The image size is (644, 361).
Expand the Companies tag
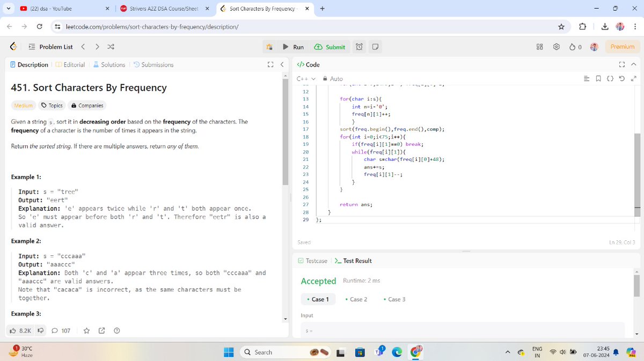click(87, 106)
